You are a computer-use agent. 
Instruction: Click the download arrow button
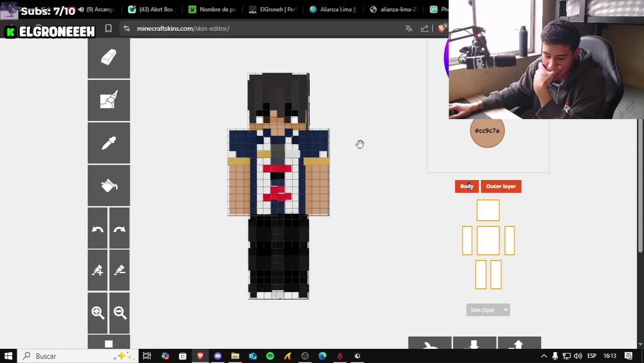click(x=474, y=344)
